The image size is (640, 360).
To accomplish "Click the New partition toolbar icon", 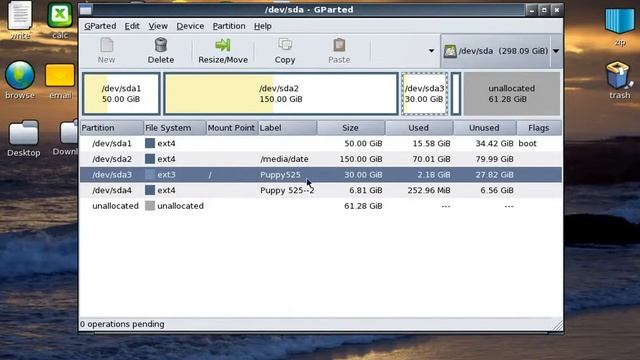I will (107, 45).
